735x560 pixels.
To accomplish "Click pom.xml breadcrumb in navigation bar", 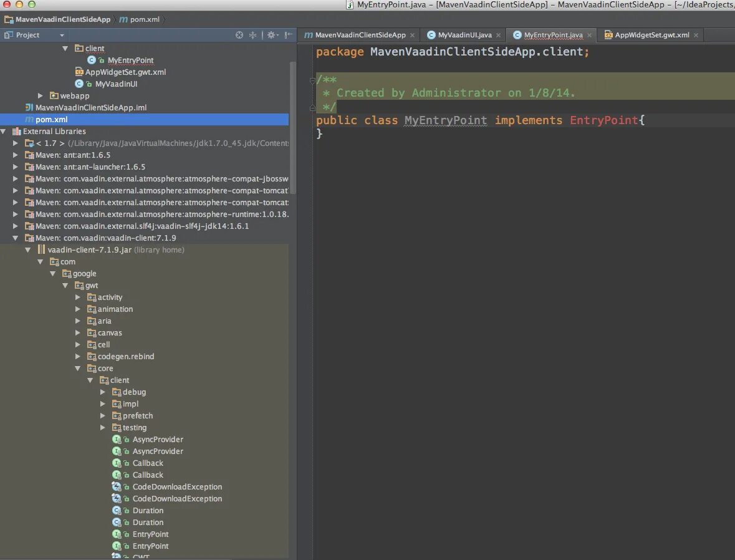I will 140,19.
